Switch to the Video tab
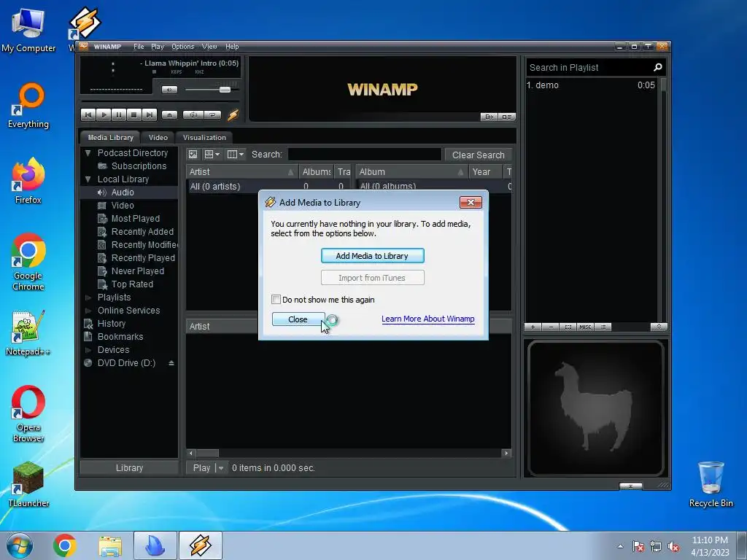The width and height of the screenshot is (747, 560). 158,137
